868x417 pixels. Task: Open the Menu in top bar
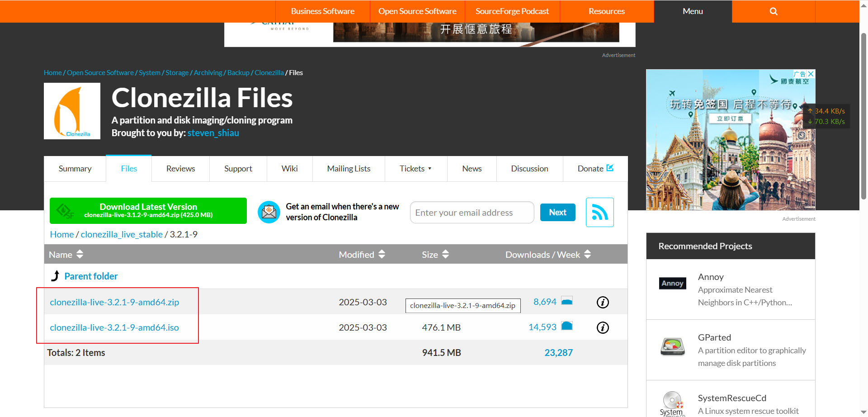(693, 11)
